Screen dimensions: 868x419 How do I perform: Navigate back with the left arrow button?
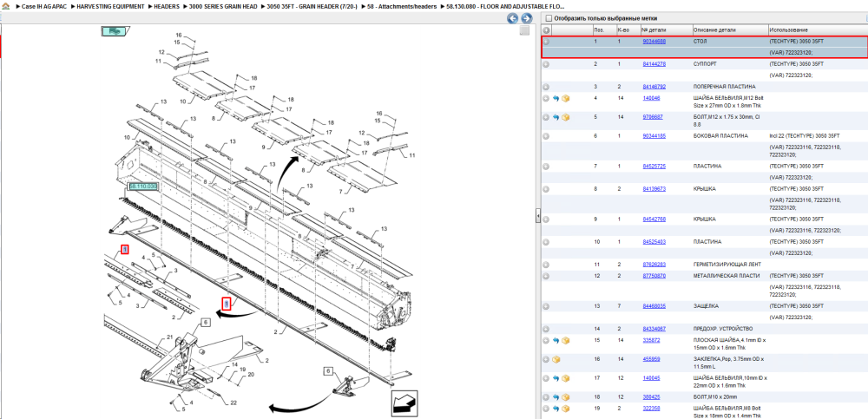[513, 19]
